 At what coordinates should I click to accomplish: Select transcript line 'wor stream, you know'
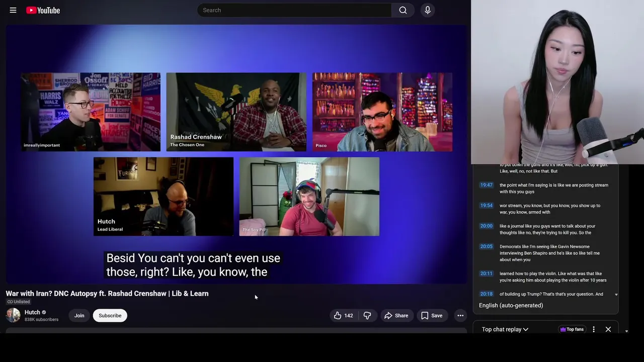coord(550,209)
